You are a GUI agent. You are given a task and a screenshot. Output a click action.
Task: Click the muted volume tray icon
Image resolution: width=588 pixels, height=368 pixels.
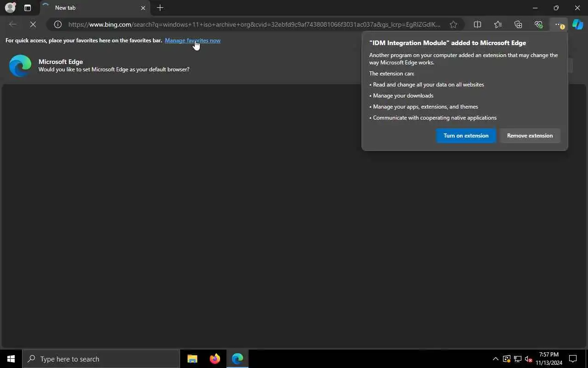point(528,359)
